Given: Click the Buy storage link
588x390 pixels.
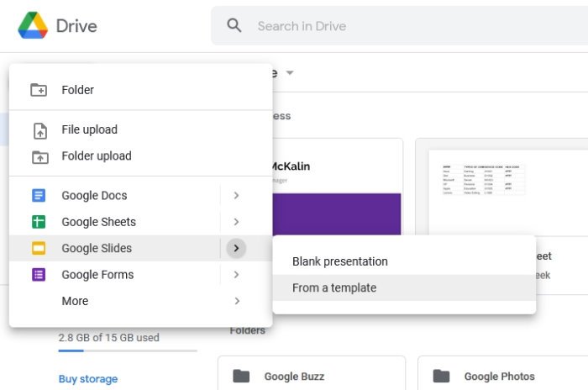Looking at the screenshot, I should pyautogui.click(x=88, y=379).
